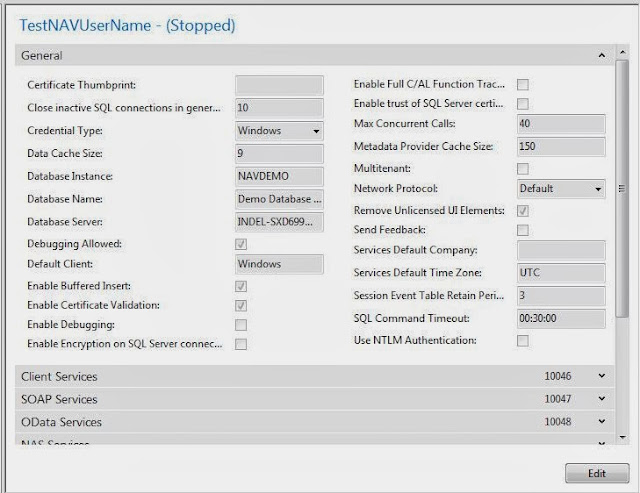The width and height of the screenshot is (640, 493).
Task: Collapse the General section chevron
Action: click(602, 55)
